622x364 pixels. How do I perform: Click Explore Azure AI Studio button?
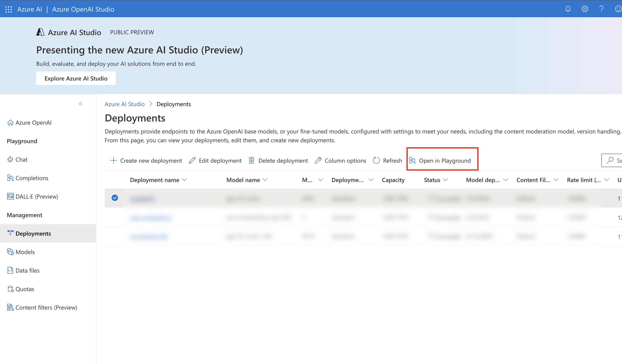76,78
